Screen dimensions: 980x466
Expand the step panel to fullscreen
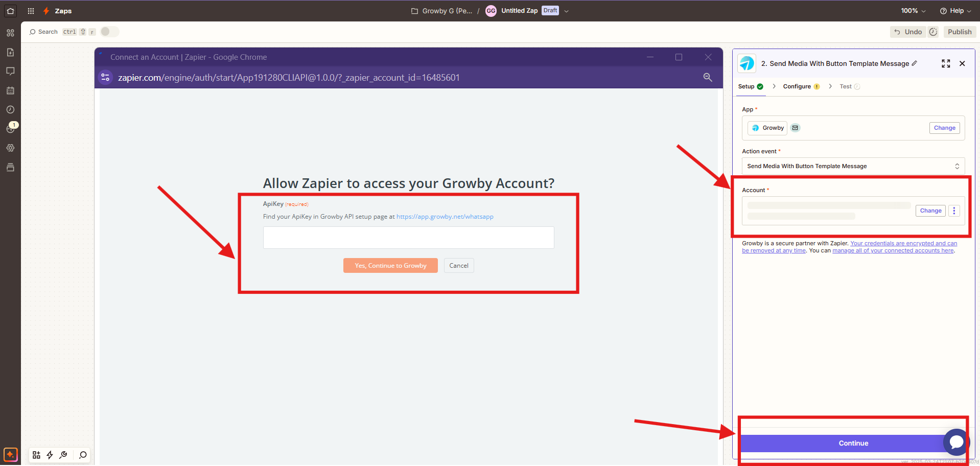click(x=946, y=63)
